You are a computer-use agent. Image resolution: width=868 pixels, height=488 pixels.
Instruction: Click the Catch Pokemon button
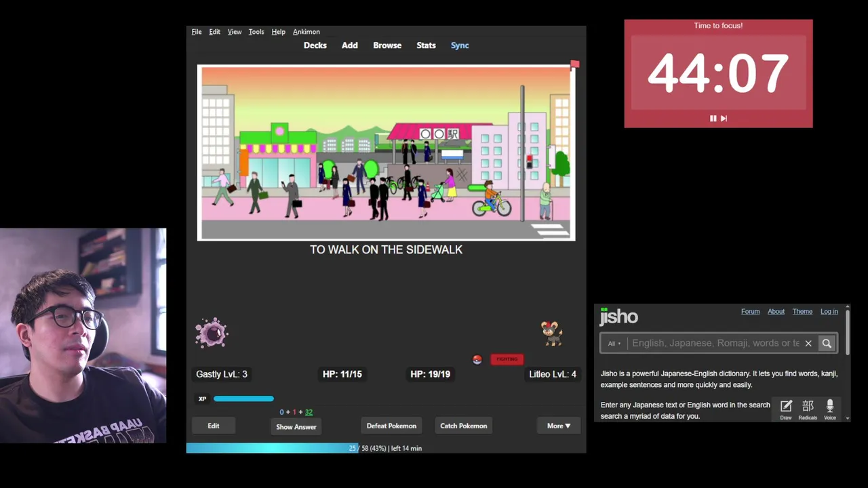point(464,426)
